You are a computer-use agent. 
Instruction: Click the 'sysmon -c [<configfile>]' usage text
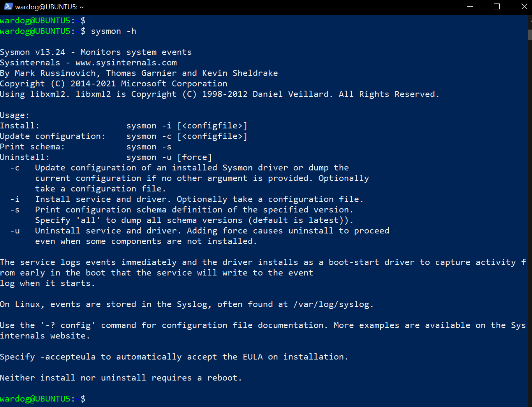pos(187,136)
